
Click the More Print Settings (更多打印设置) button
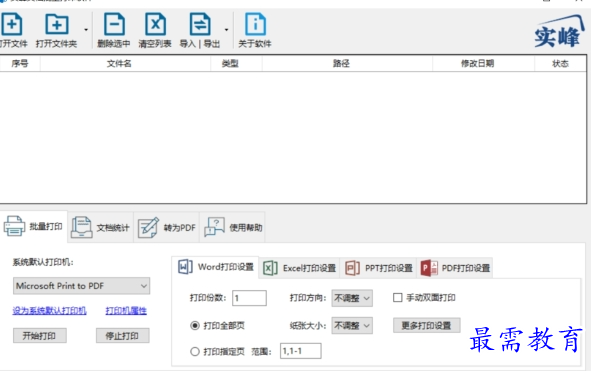[x=427, y=325]
